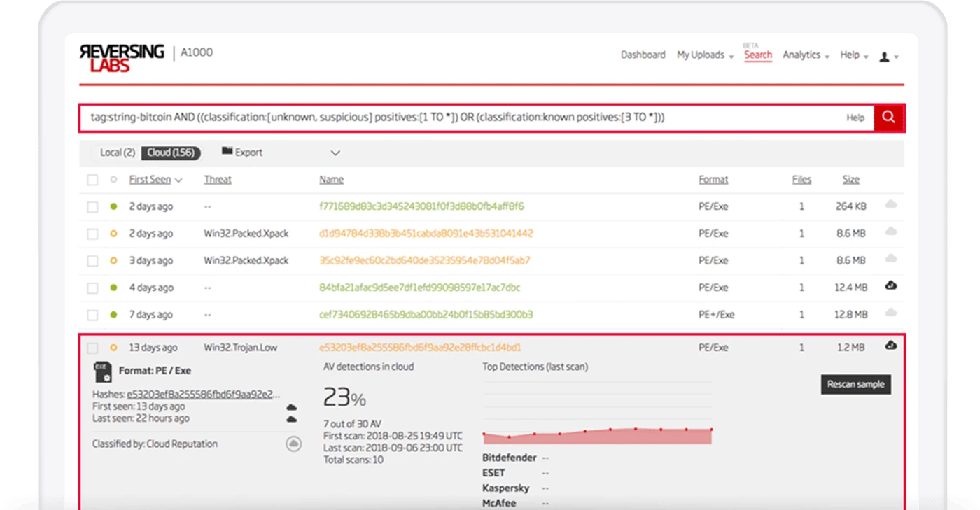
Task: Expand the Help menu dropdown arrow
Action: (866, 57)
